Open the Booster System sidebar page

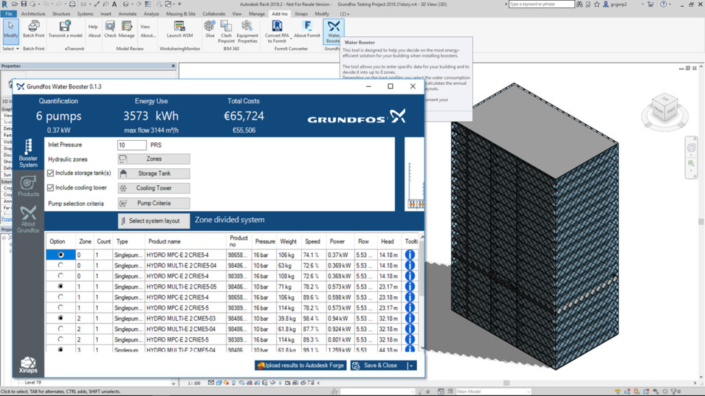coord(28,153)
